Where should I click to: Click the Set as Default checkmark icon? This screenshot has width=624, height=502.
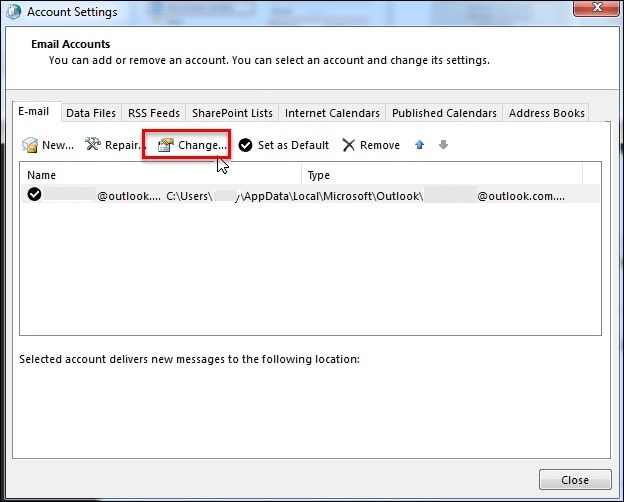246,145
